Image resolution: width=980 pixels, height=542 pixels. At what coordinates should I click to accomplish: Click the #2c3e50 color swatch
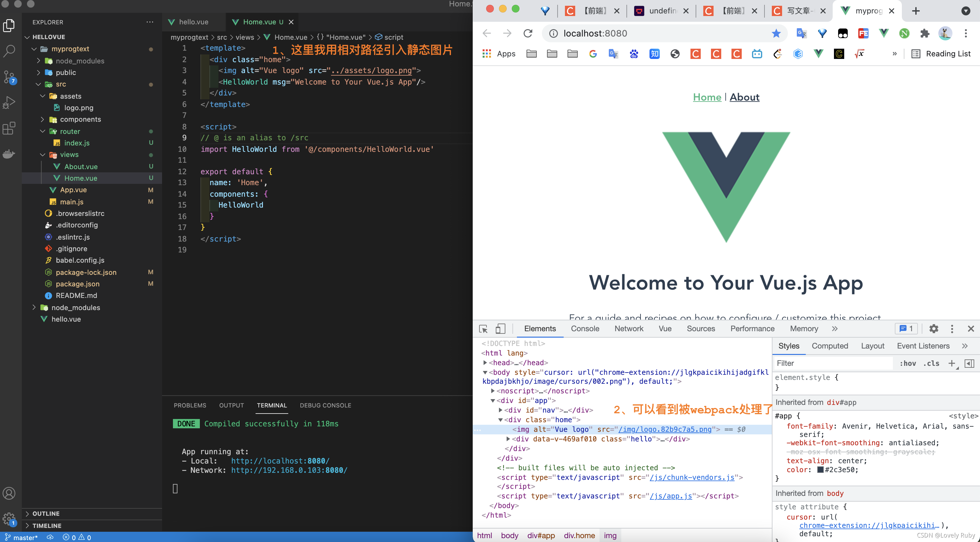(x=821, y=470)
